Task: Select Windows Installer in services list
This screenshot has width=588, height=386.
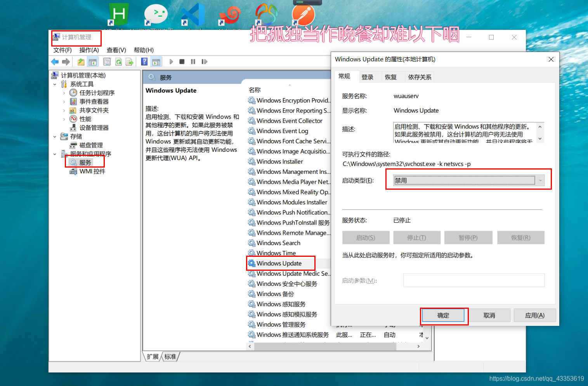Action: [280, 161]
